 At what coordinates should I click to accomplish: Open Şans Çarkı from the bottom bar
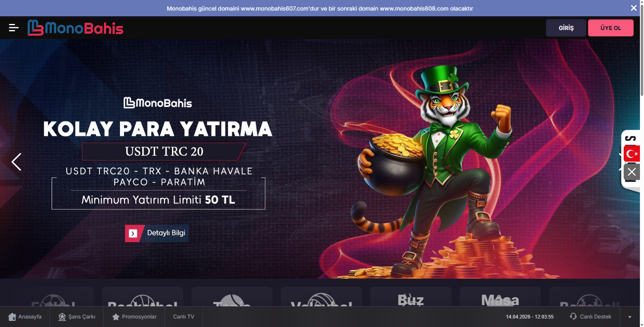77,317
